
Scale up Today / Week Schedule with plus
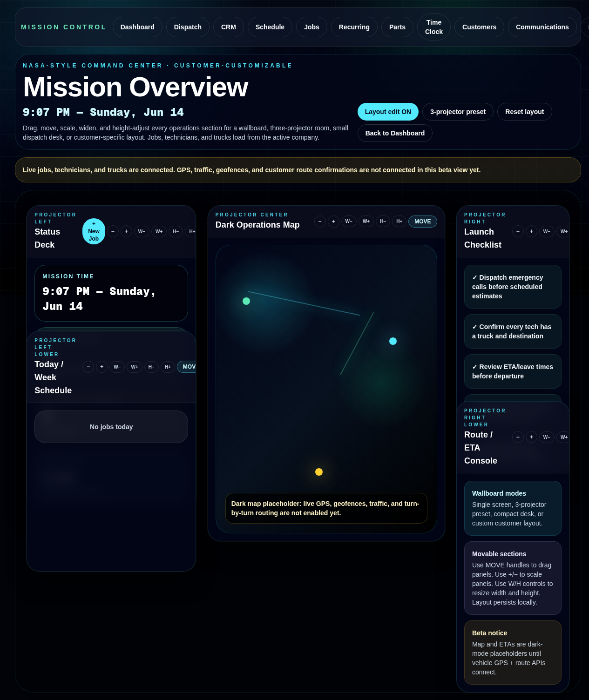[102, 367]
